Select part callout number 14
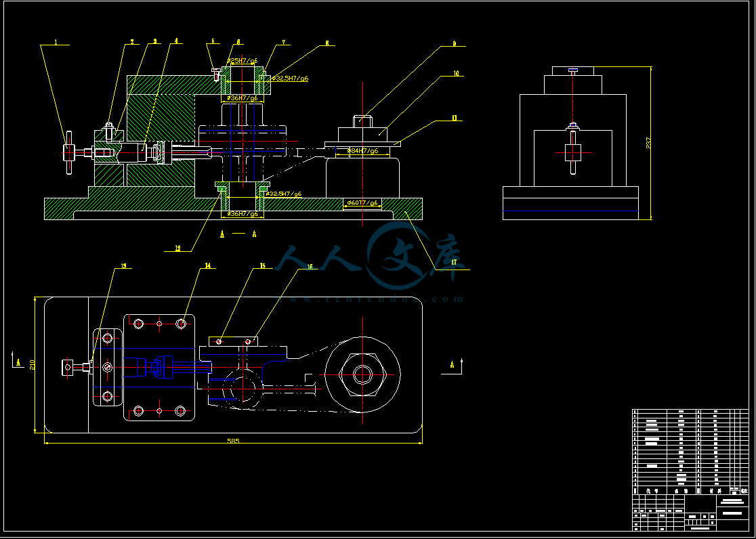The width and height of the screenshot is (756, 539). (208, 265)
